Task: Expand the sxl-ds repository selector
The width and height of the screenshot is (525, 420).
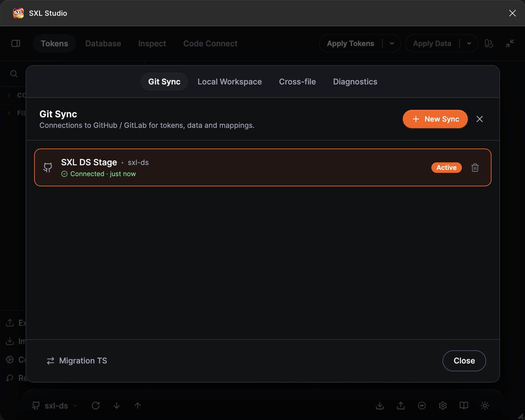Action: [55, 406]
